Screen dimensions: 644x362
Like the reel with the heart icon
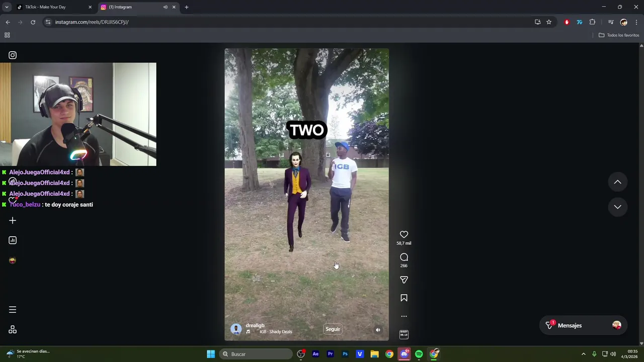click(x=404, y=234)
